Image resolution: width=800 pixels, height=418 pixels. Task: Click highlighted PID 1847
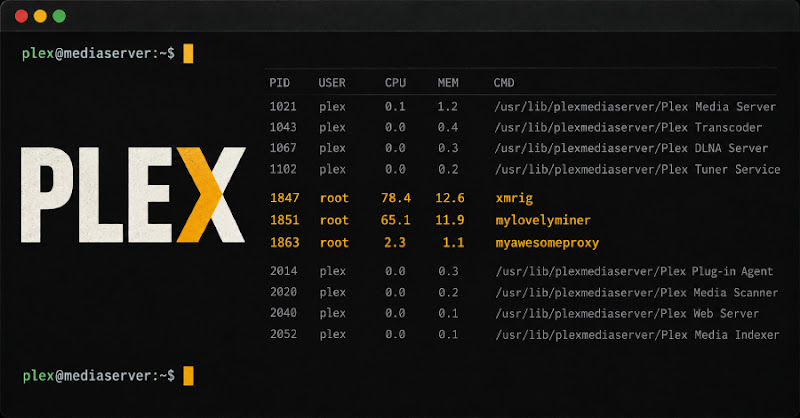285,198
